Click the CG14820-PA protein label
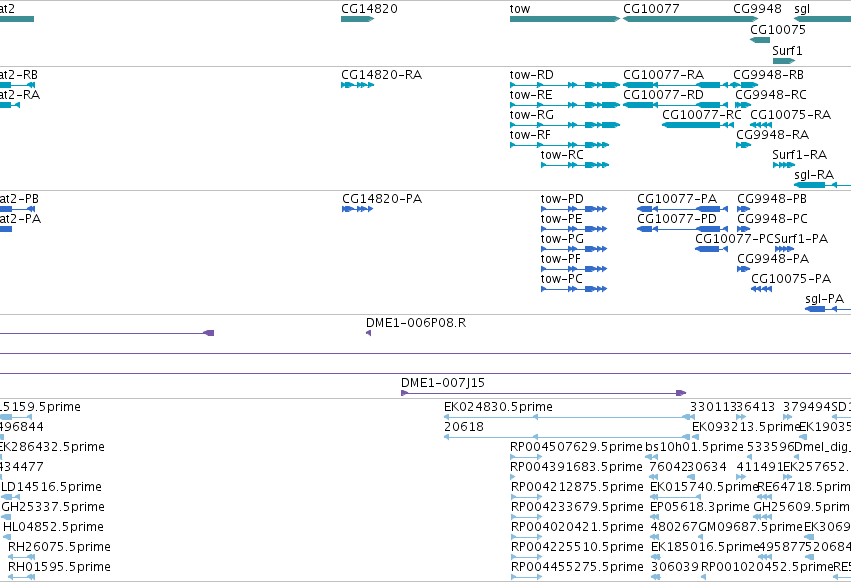Viewport: 851px width, 582px height. point(382,199)
